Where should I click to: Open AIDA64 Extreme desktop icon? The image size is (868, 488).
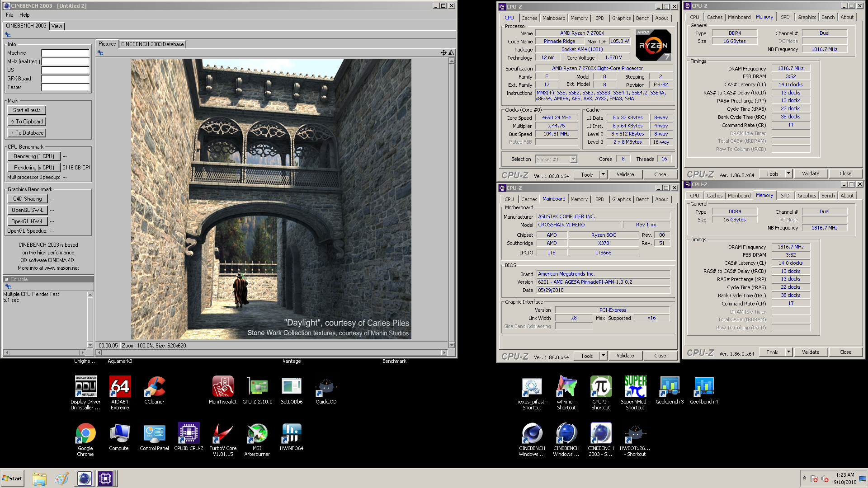120,392
